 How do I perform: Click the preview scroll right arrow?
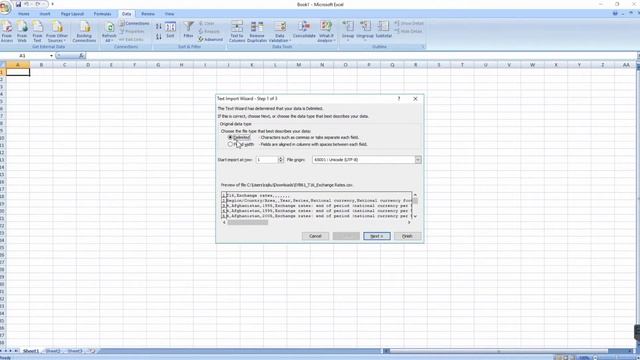coord(409,222)
